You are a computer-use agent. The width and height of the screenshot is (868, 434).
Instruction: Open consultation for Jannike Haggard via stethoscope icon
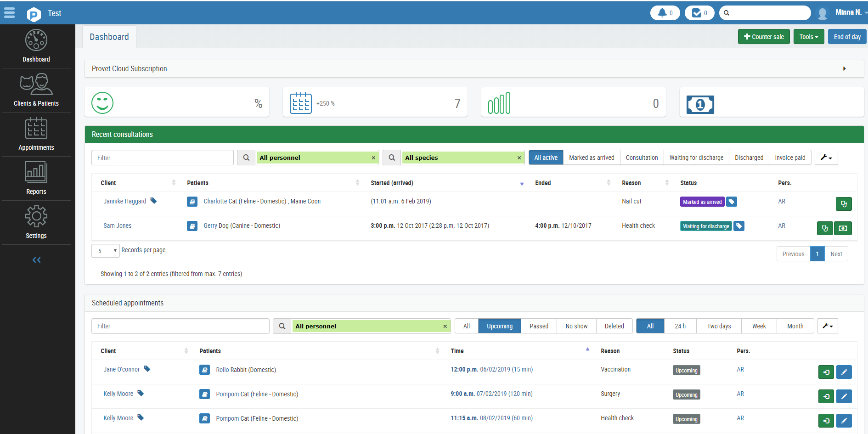point(844,204)
